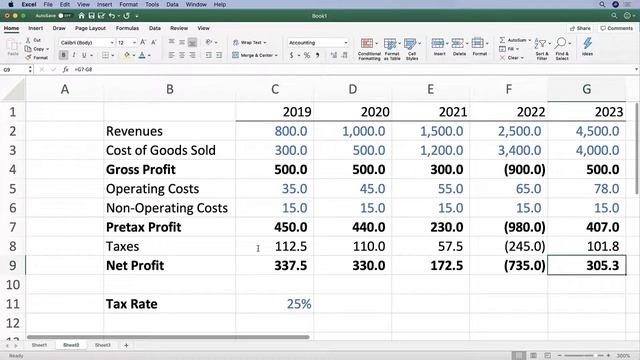Open the Clear dropdown

(x=522, y=58)
